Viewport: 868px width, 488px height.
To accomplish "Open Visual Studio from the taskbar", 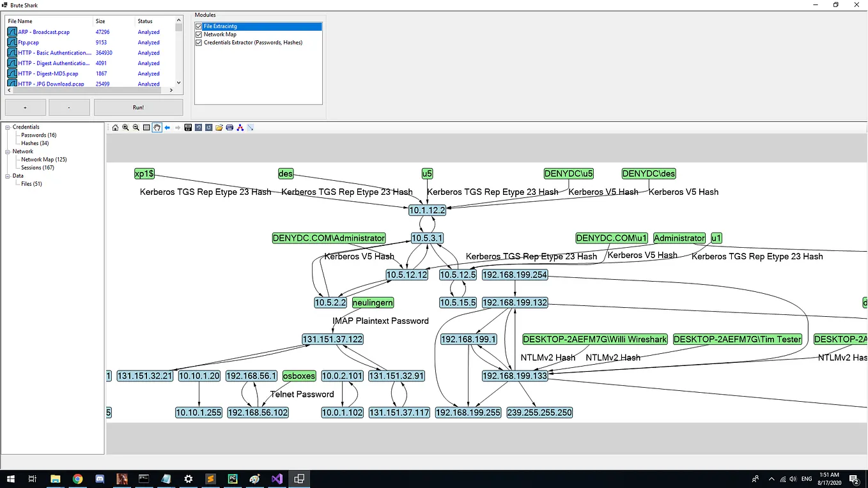I will coord(277,479).
